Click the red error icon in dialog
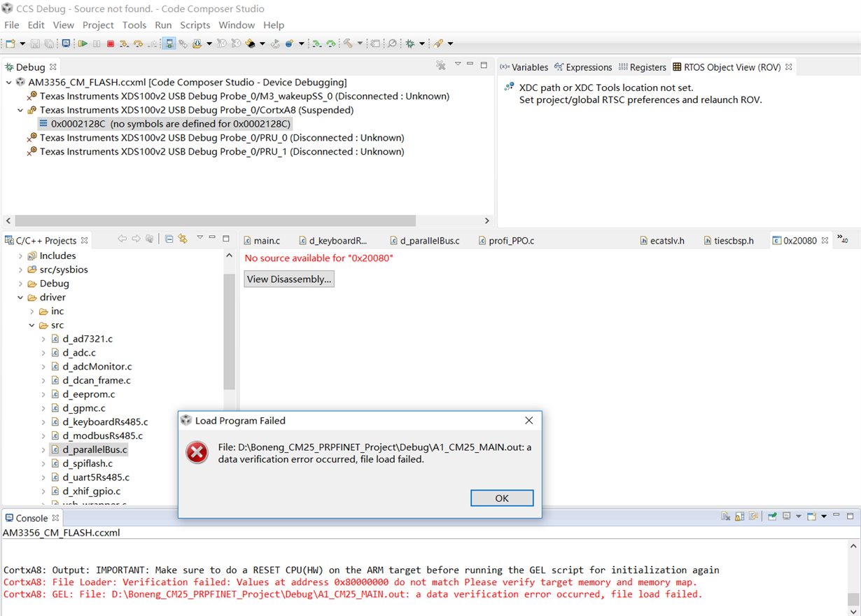 (x=197, y=452)
